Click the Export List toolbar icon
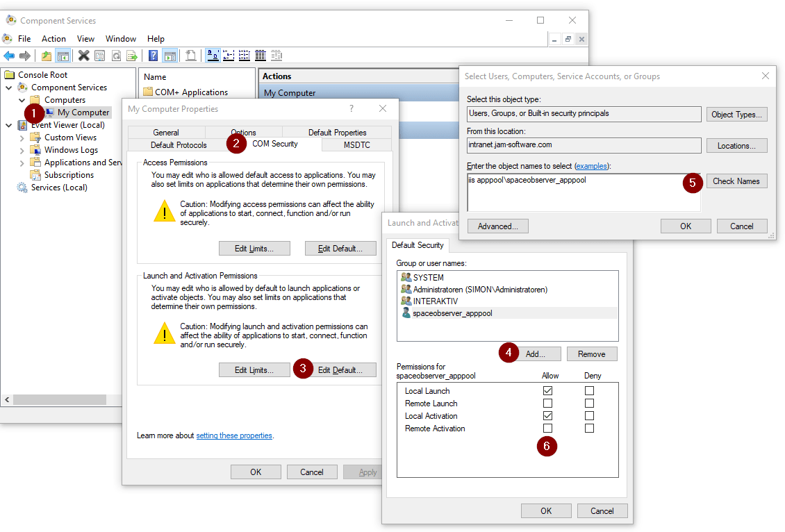785x532 pixels. [x=133, y=56]
